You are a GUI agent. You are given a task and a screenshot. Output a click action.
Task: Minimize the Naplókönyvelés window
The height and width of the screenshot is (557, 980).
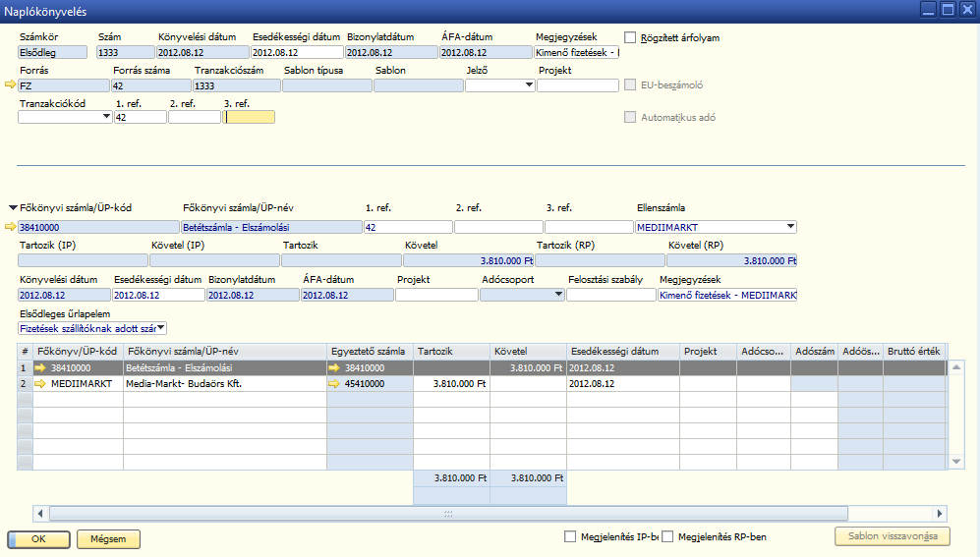(x=928, y=10)
